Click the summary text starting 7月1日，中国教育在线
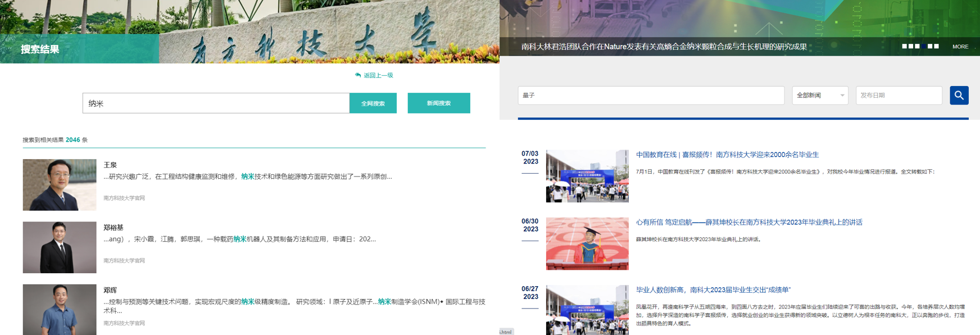The width and height of the screenshot is (980, 335). point(785,172)
